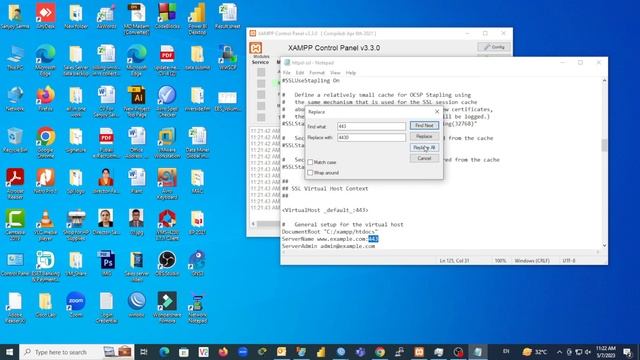The height and width of the screenshot is (360, 640).
Task: Open the WinSCP desktop shortcut
Action: (x=227, y=57)
